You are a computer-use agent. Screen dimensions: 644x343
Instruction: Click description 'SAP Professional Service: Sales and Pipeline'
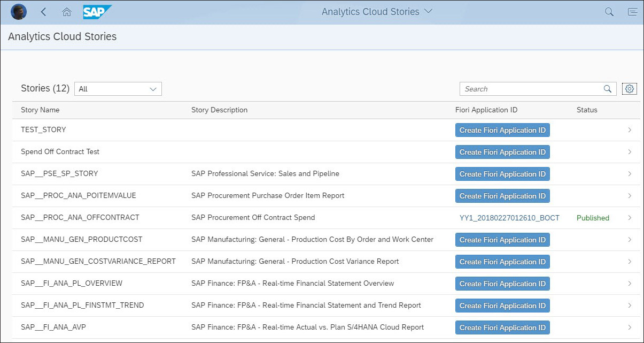tap(265, 173)
